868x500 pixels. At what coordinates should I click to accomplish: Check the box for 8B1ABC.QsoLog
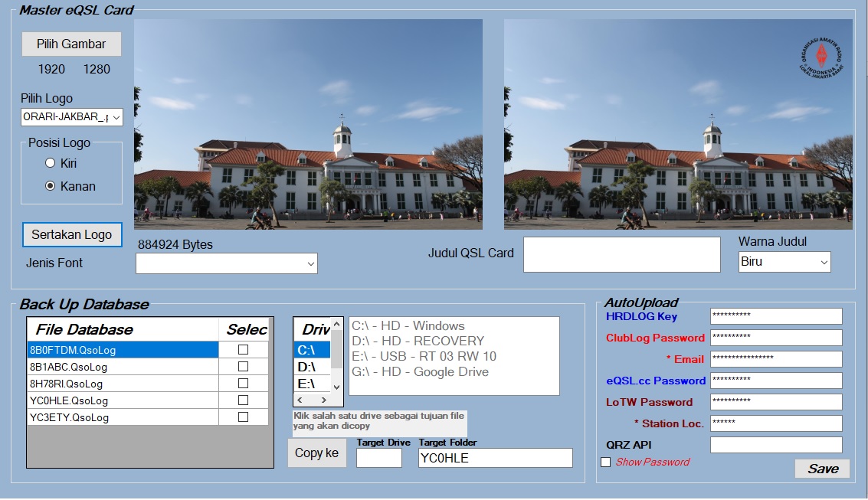tap(243, 367)
